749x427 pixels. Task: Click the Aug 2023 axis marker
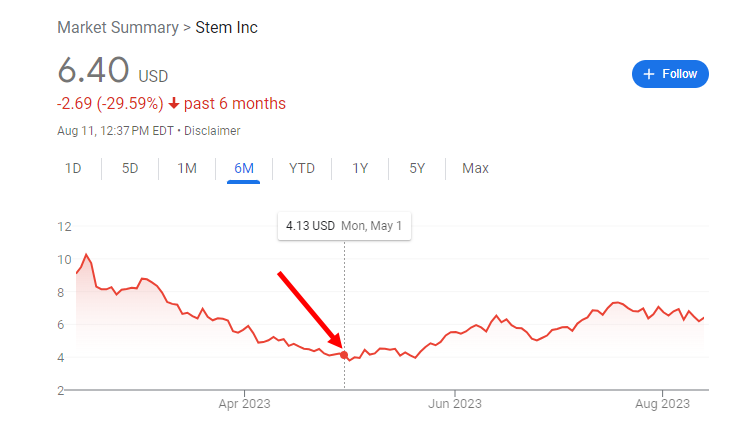point(662,404)
